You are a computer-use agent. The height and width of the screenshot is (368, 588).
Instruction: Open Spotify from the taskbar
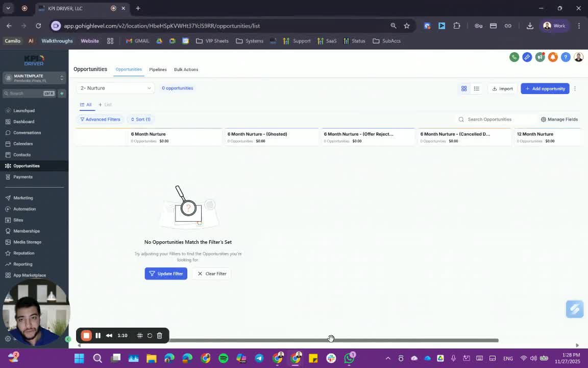tap(223, 358)
